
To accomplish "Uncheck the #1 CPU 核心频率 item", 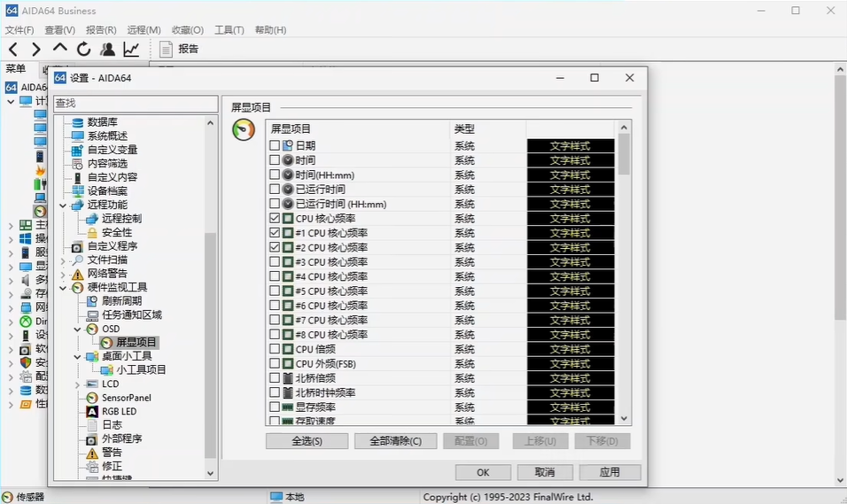I will pos(275,233).
